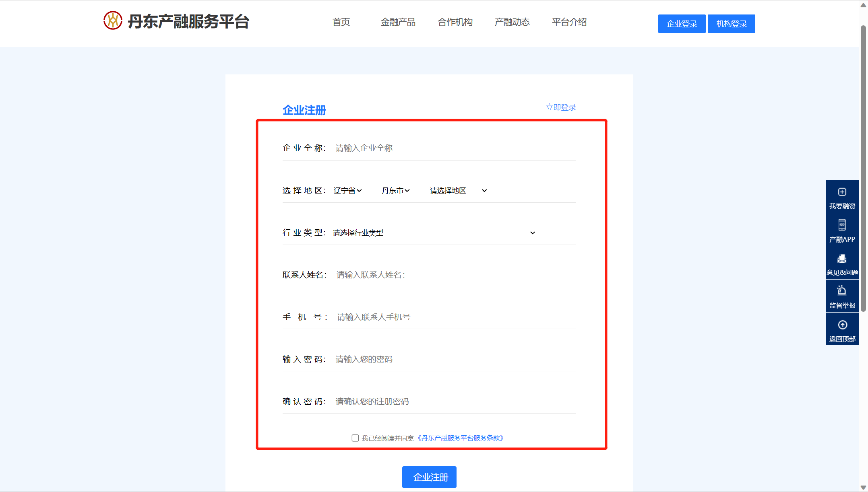Click the 丹东产融服务平台 logo icon
Image resolution: width=868 pixels, height=492 pixels.
[113, 21]
